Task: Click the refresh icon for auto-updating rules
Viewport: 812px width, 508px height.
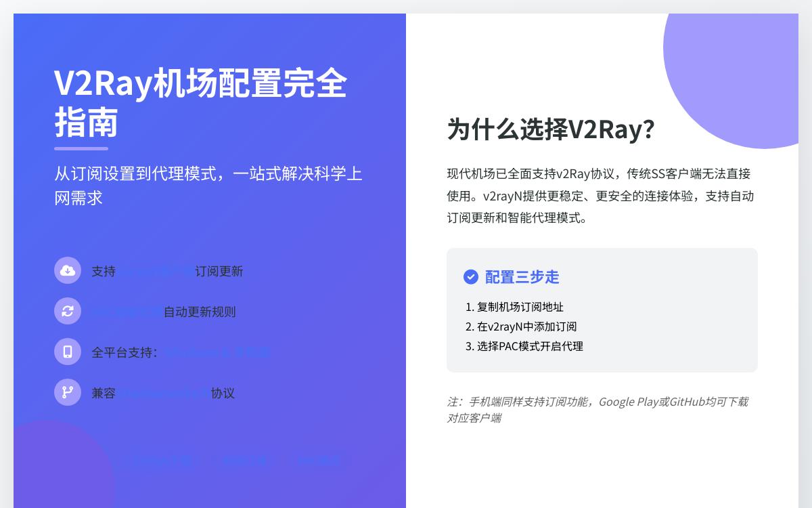Action: coord(68,311)
